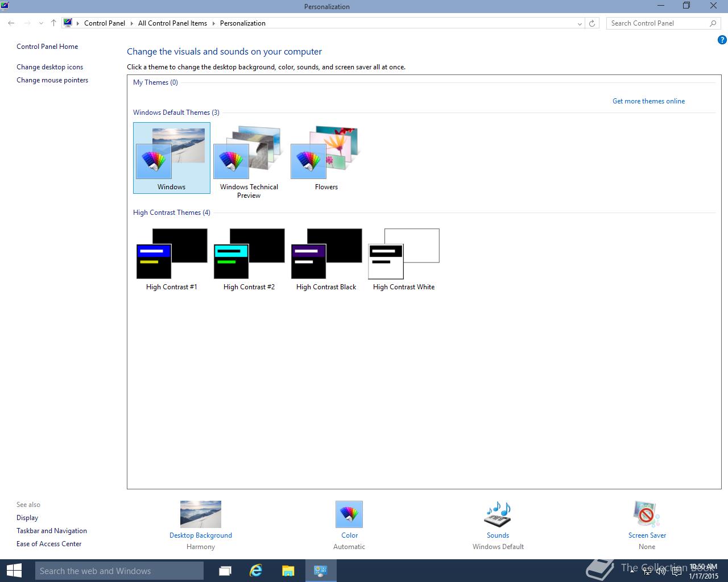Screen dimensions: 728x582
Task: Open the Display link
Action: click(27, 518)
